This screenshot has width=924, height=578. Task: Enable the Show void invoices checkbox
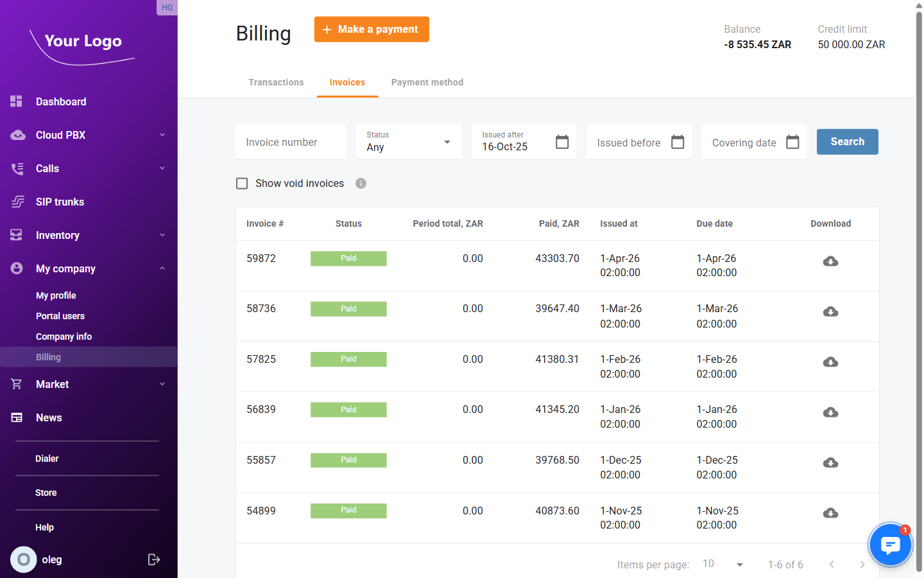tap(242, 184)
